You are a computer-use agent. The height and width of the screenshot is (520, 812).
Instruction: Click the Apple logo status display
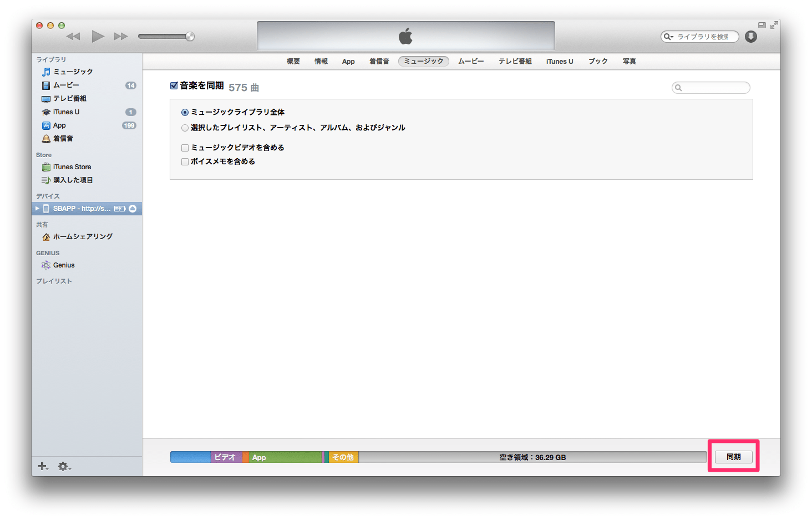point(406,36)
